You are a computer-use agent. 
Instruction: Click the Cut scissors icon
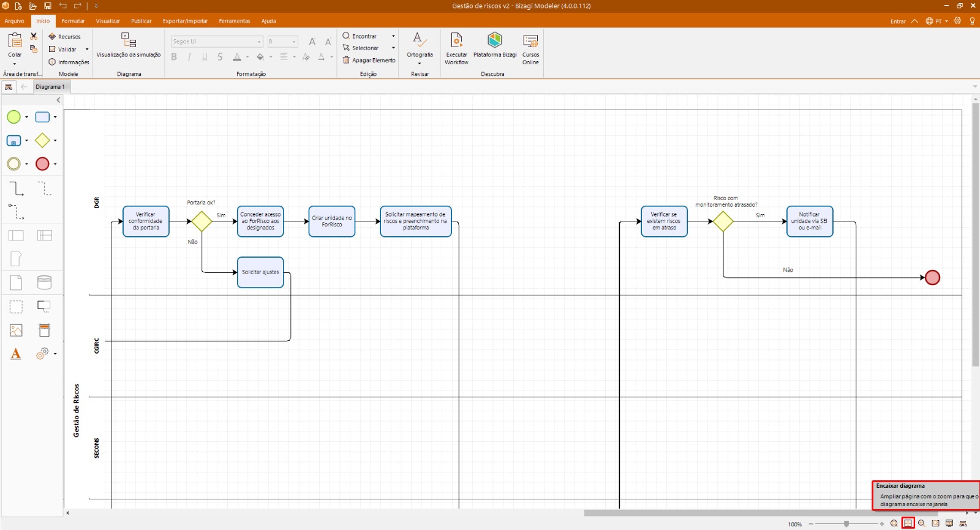tap(34, 37)
